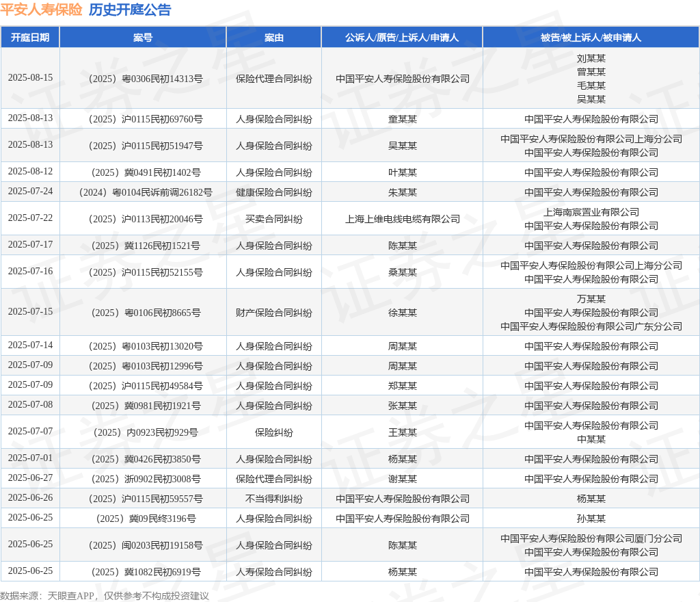700x602 pixels.
Task: Click plaintiff 朱某某
Action: pyautogui.click(x=402, y=192)
